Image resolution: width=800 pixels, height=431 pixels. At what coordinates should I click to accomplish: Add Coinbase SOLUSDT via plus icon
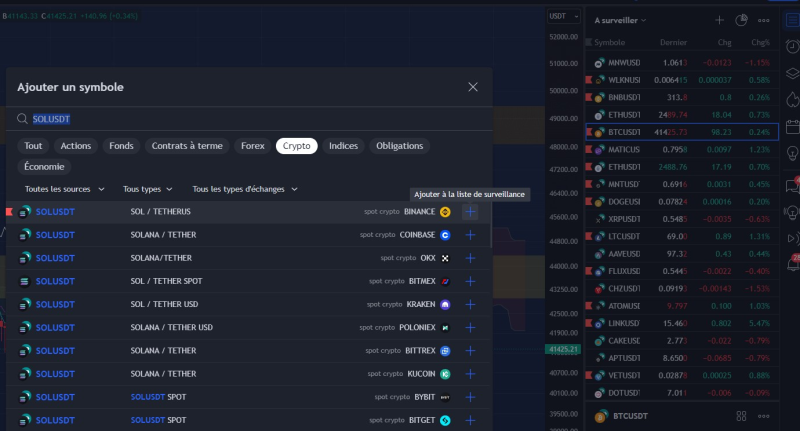[470, 235]
